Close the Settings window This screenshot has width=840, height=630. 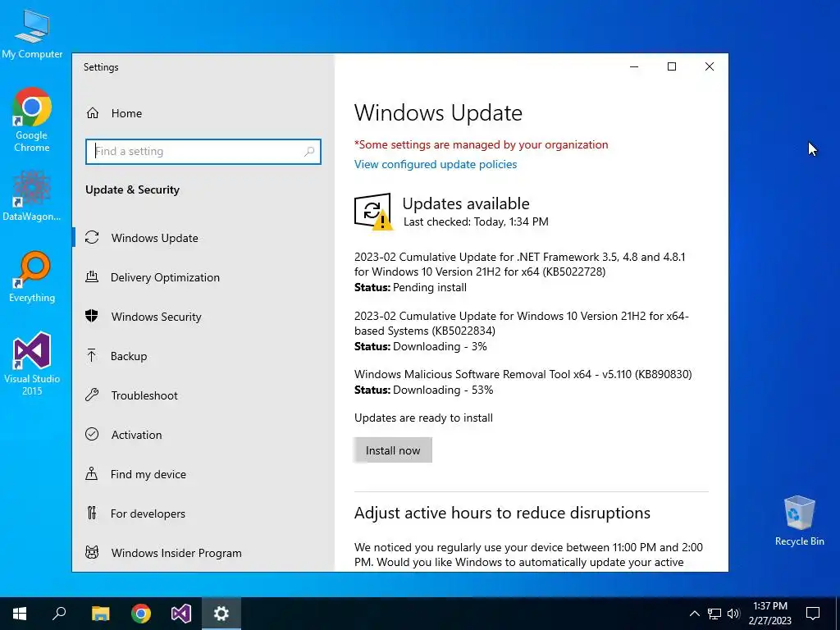click(x=710, y=66)
